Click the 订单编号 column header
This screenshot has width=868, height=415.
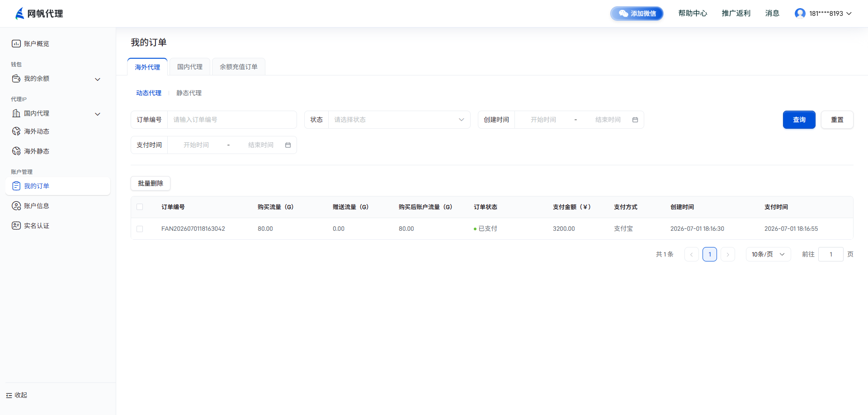point(173,207)
